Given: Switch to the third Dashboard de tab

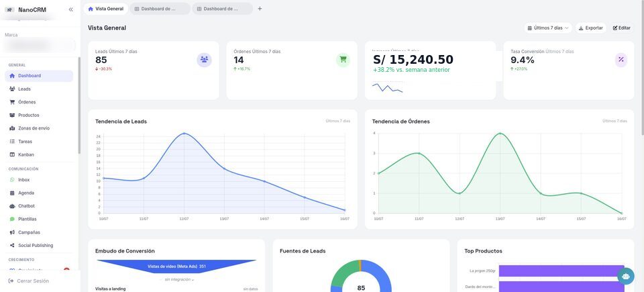Looking at the screenshot, I should [223, 9].
